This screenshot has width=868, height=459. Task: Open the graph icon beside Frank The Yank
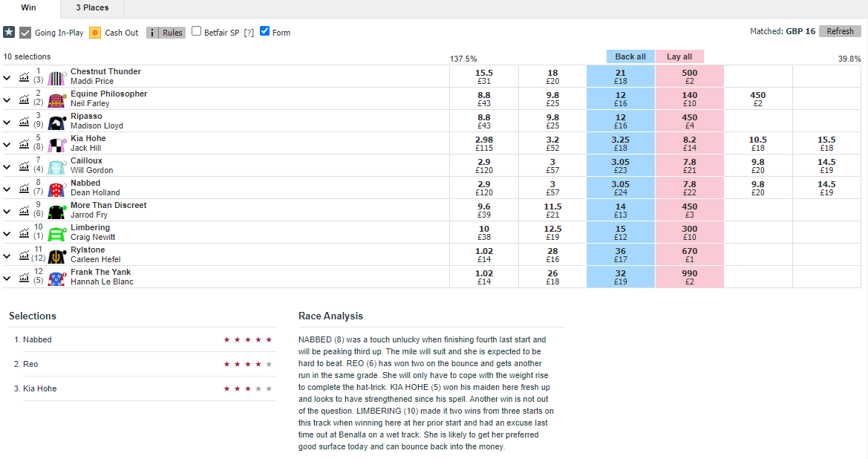[x=24, y=277]
